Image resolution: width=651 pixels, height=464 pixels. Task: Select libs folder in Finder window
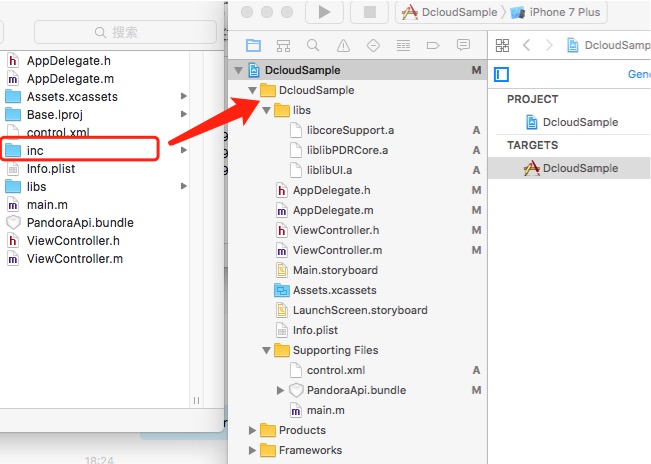coord(36,186)
